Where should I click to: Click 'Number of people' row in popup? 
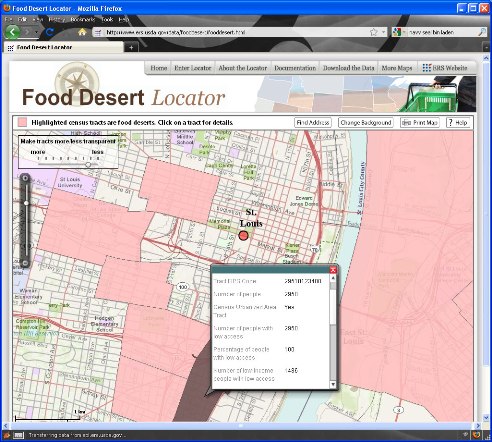pos(270,294)
